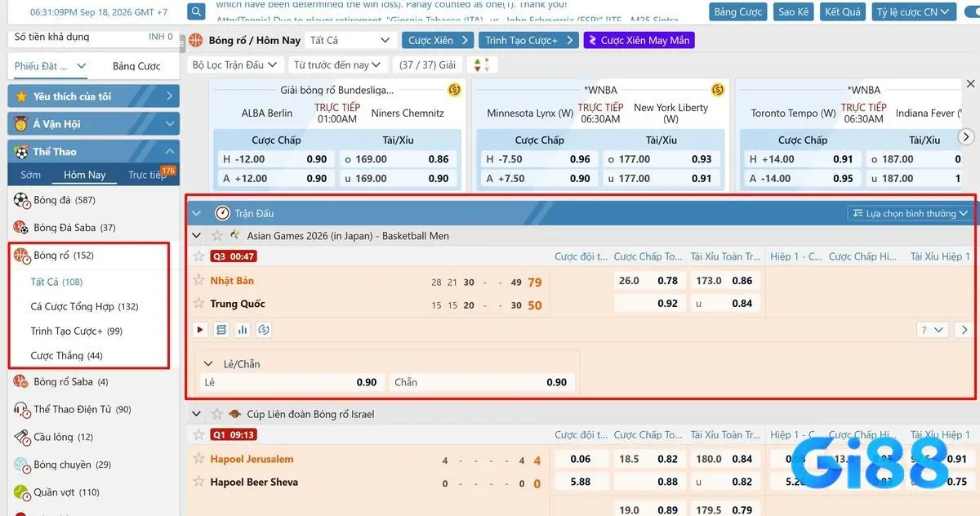Viewport: 980px width, 516px height.
Task: Click the Thể Thao Điện Tử headset icon
Action: pyautogui.click(x=21, y=409)
